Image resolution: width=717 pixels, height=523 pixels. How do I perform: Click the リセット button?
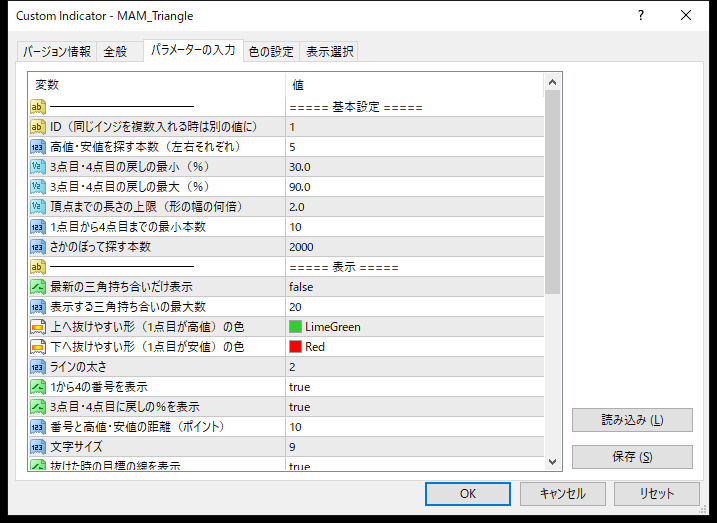(x=657, y=494)
